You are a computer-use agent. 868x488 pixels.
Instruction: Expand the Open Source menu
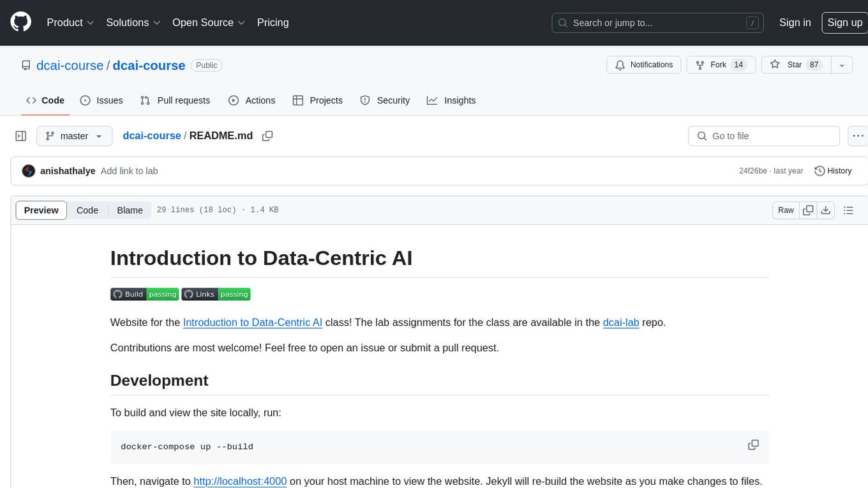pyautogui.click(x=209, y=22)
